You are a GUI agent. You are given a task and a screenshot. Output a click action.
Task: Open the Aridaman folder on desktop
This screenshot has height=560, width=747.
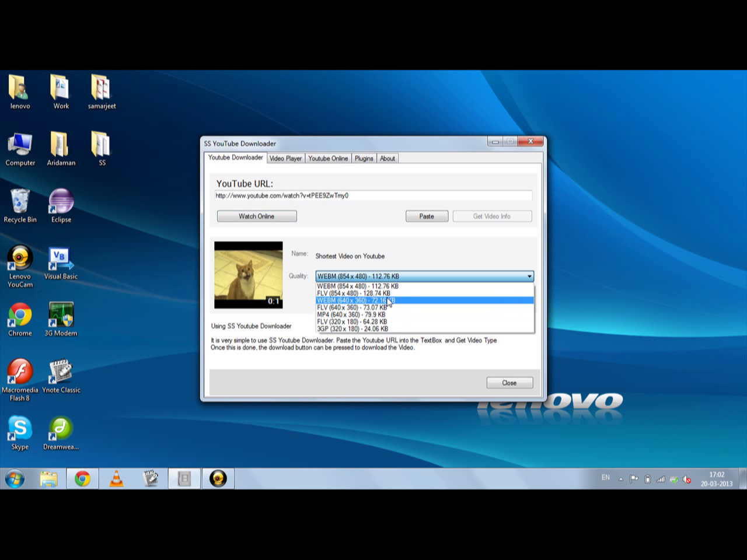[61, 149]
